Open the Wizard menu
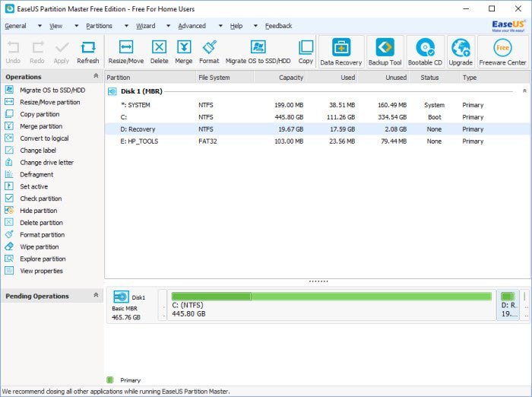 tap(146, 26)
